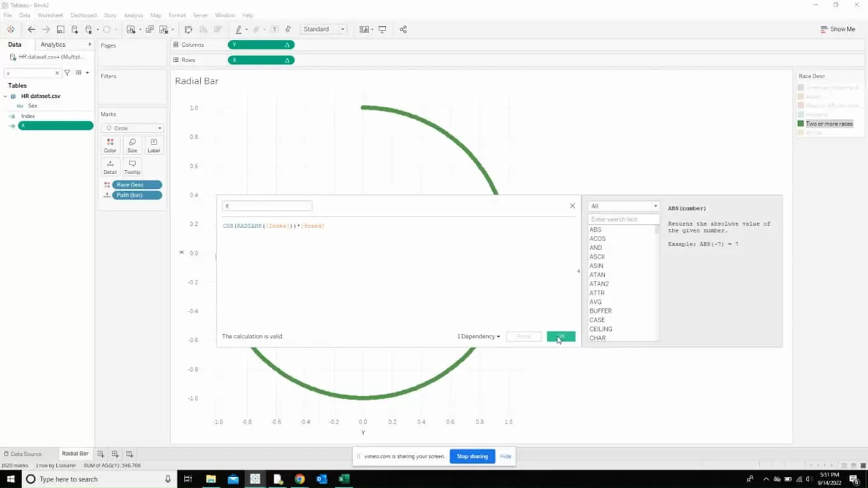Click the New Story tab icon

tap(129, 453)
